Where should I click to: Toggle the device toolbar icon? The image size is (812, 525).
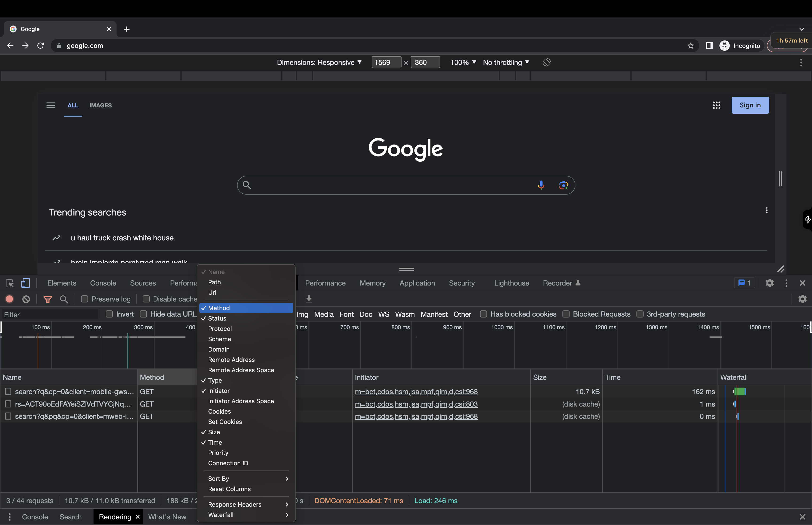[26, 283]
